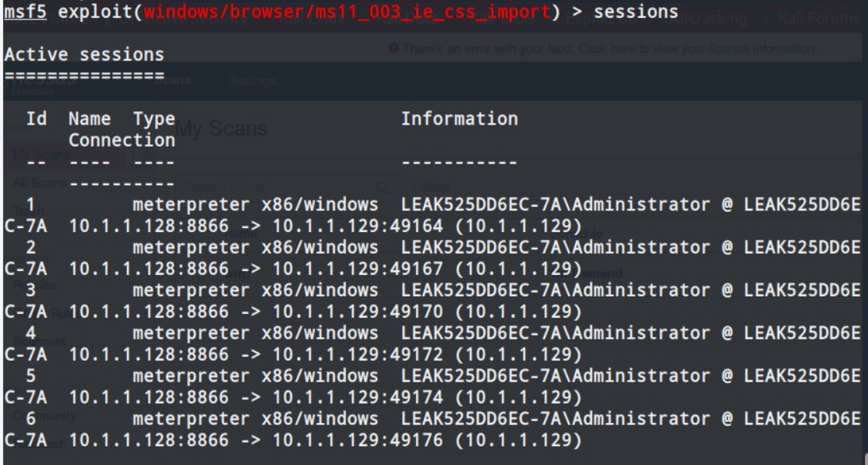The width and height of the screenshot is (868, 465).
Task: Click the search magnifier icon in Search Scans
Action: [382, 188]
